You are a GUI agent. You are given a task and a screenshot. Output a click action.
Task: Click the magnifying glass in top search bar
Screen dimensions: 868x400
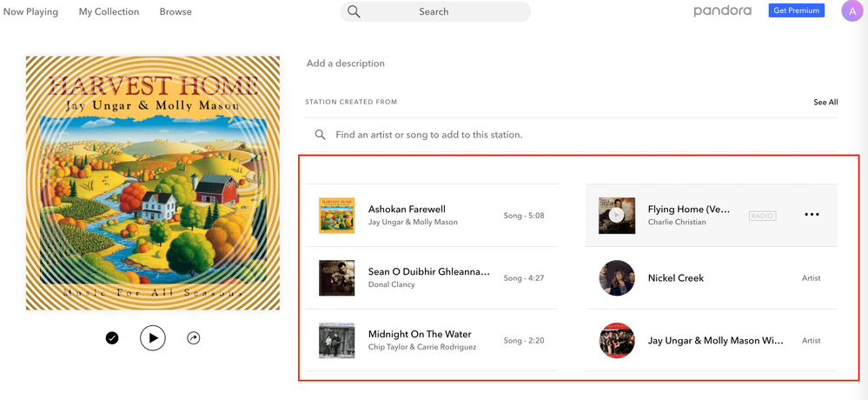pos(354,11)
